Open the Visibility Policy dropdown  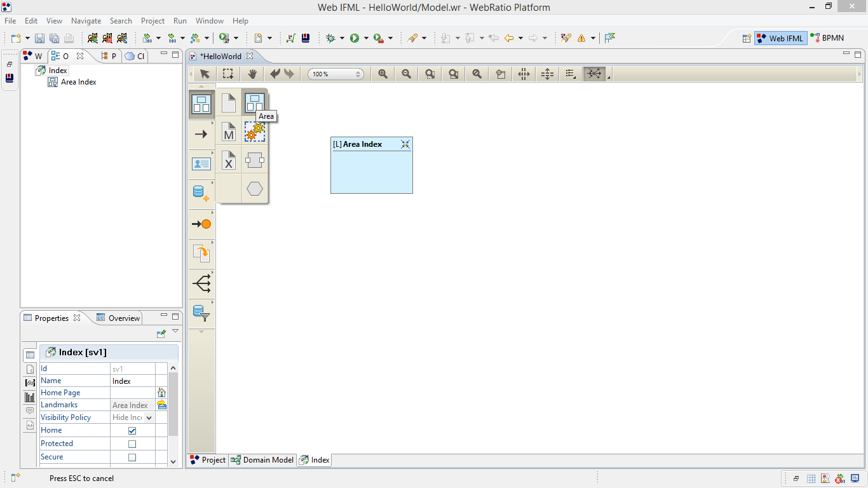click(149, 417)
